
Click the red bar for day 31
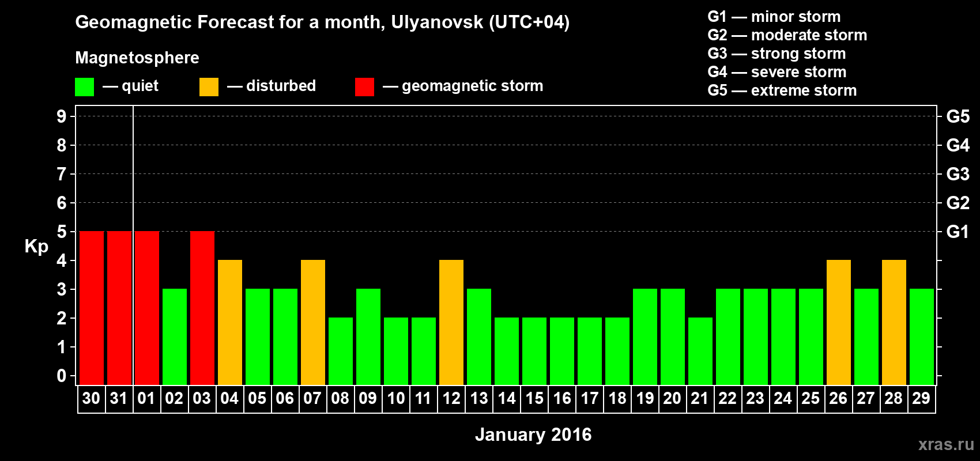click(x=119, y=308)
